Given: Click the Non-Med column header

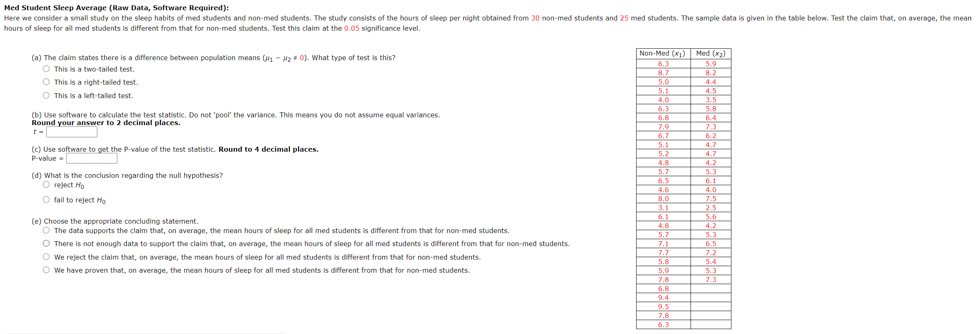Looking at the screenshot, I should point(662,53).
